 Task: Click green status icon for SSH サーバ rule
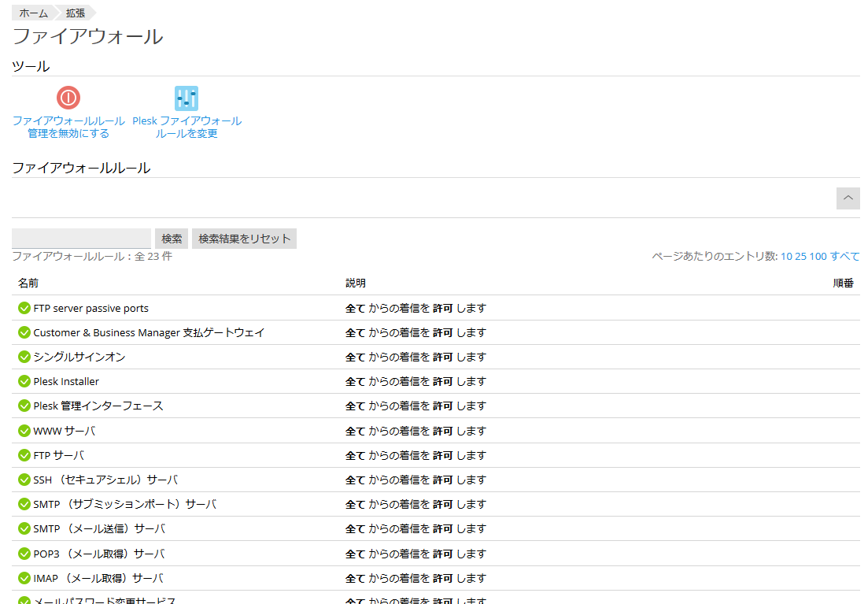click(x=24, y=480)
